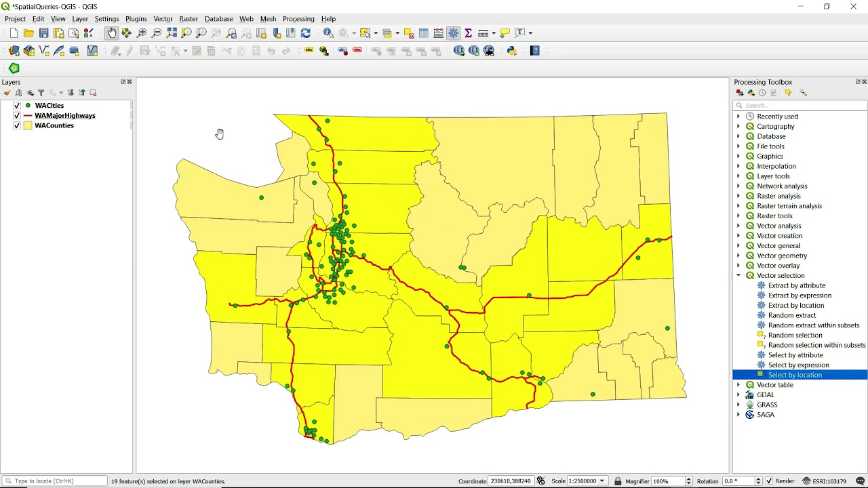This screenshot has width=868, height=488.
Task: Select the Random selection algorithm
Action: [x=795, y=335]
